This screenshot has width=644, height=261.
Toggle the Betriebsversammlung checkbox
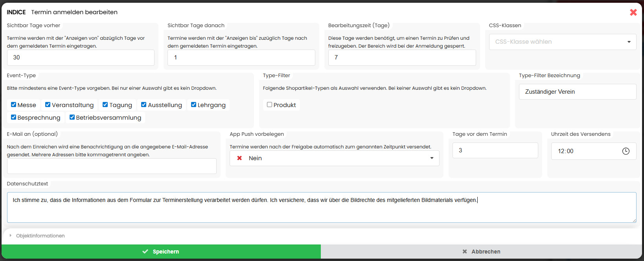tap(72, 117)
